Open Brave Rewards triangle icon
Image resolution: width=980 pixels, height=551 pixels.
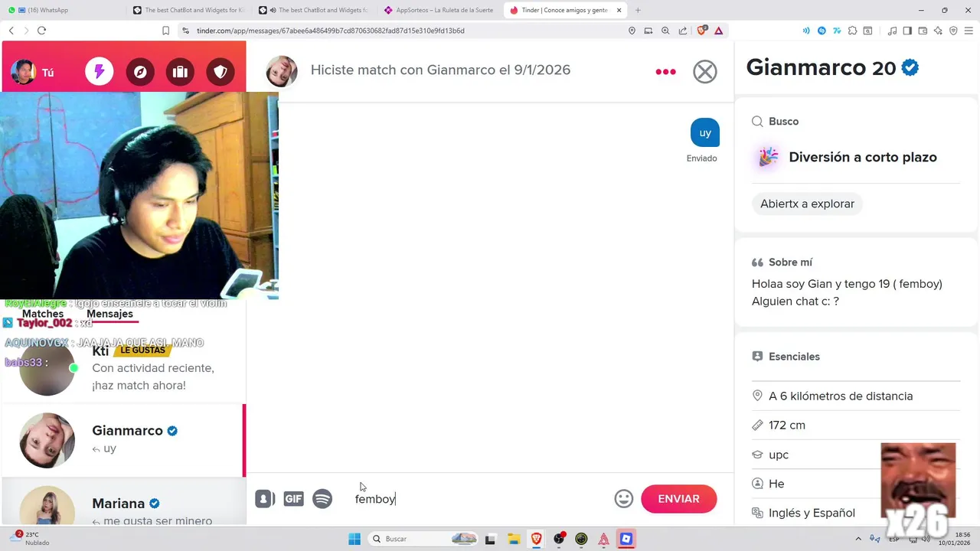click(718, 31)
